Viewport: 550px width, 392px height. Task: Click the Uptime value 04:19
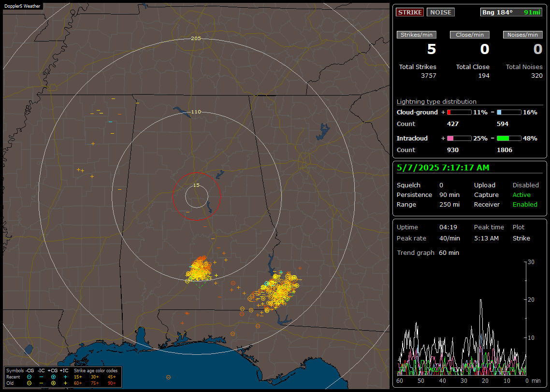(x=449, y=227)
